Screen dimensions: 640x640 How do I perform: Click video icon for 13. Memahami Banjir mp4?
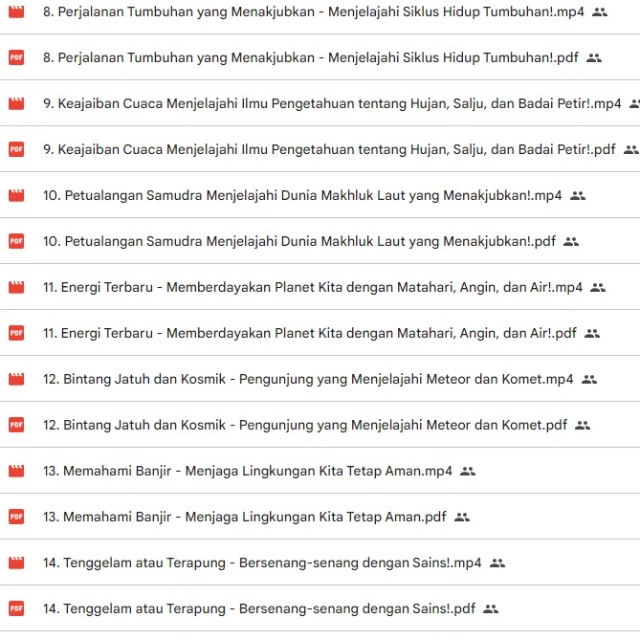(16, 471)
